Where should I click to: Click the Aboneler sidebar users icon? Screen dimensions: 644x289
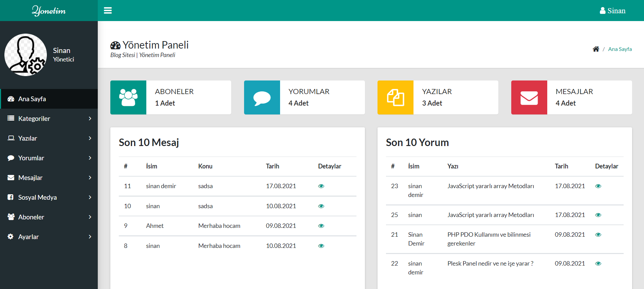[x=11, y=217]
